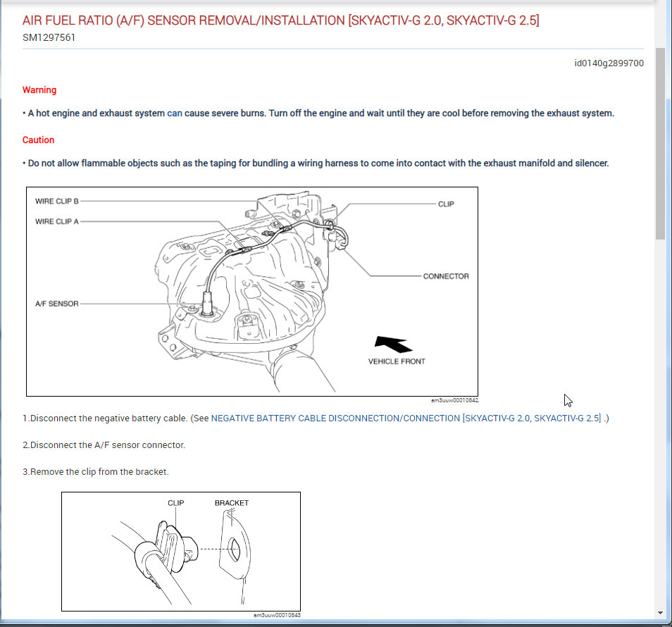The height and width of the screenshot is (627, 672).
Task: Click the BRACKET label in lower illustration
Action: [232, 503]
